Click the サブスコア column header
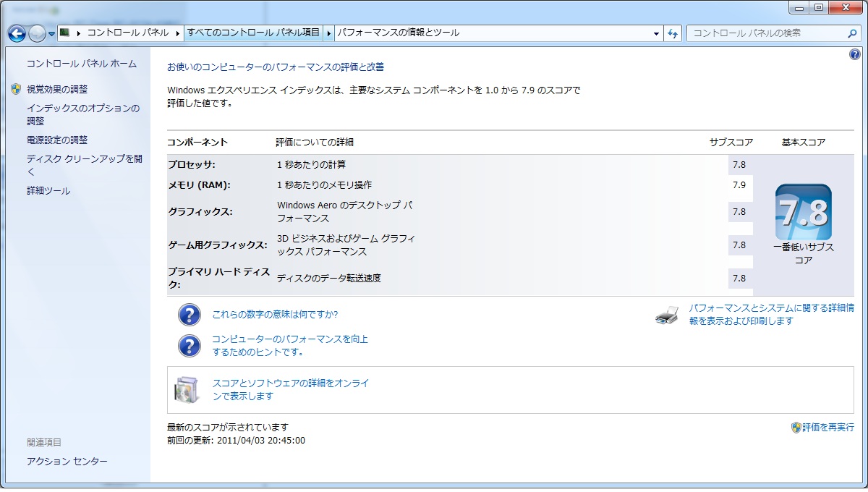The width and height of the screenshot is (868, 492). (x=731, y=142)
